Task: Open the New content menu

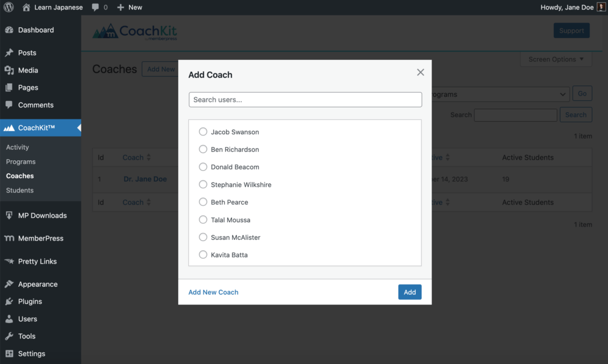Action: coord(129,7)
